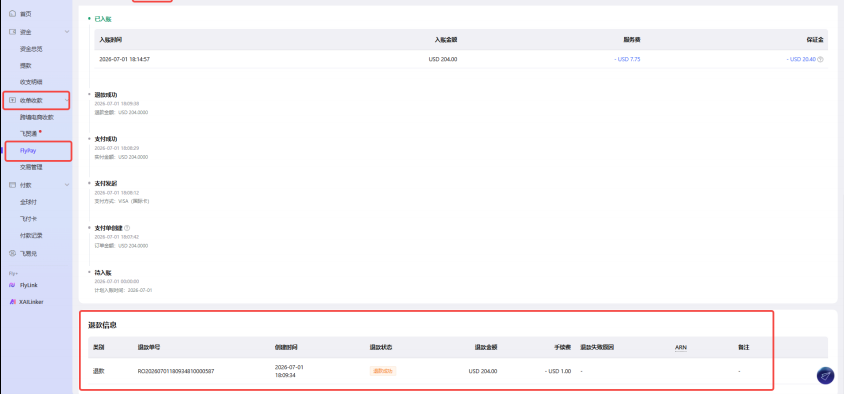The height and width of the screenshot is (394, 844).
Task: Click the XAILinker logo icon
Action: (x=12, y=302)
